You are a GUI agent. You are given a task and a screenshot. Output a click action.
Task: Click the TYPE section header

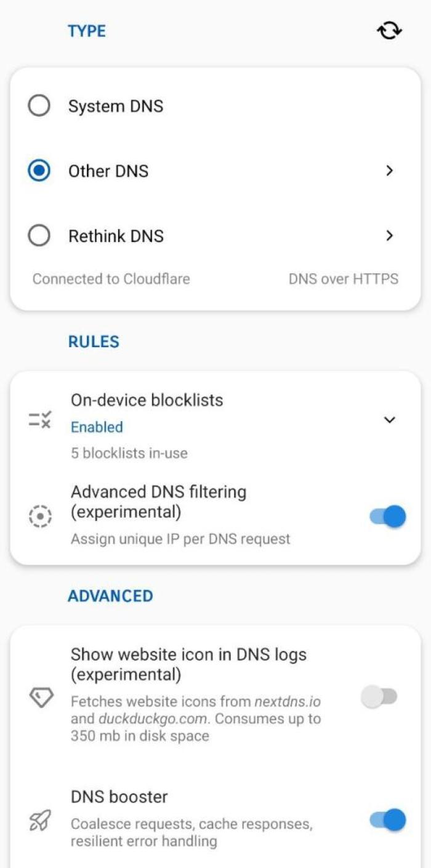tap(87, 31)
